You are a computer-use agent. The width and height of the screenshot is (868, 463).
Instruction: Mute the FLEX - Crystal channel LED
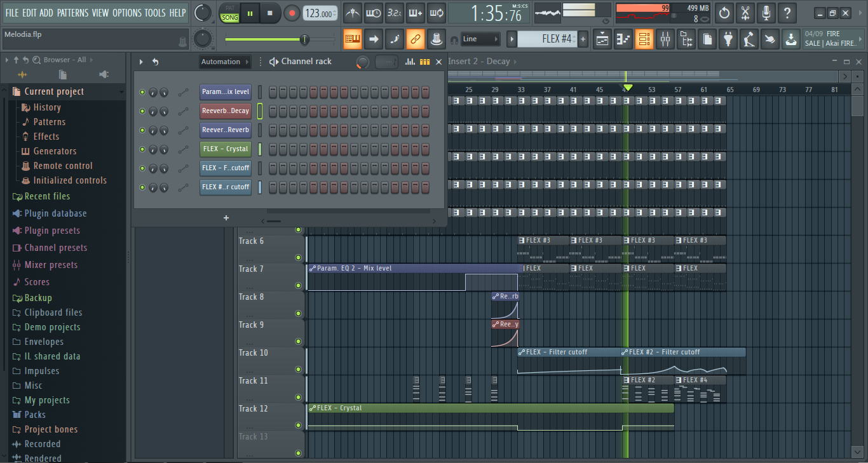tap(142, 149)
